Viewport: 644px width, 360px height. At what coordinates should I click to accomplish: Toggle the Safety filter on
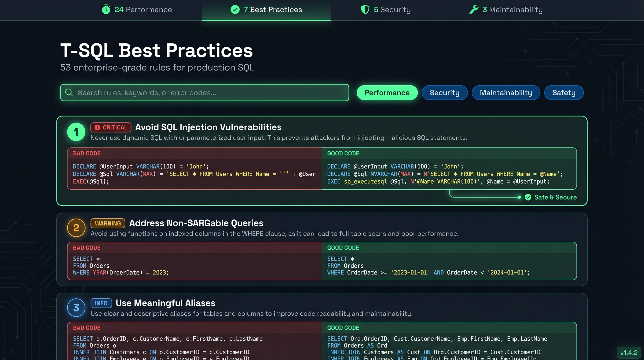point(563,92)
